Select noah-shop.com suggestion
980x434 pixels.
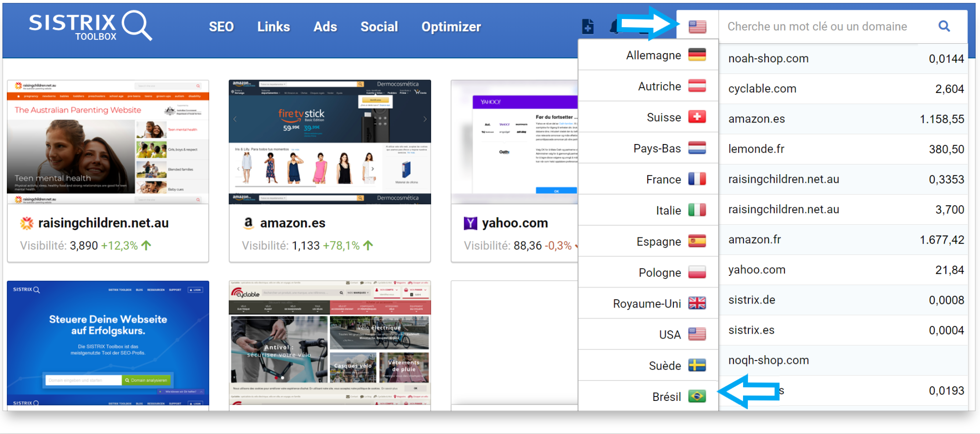click(843, 59)
